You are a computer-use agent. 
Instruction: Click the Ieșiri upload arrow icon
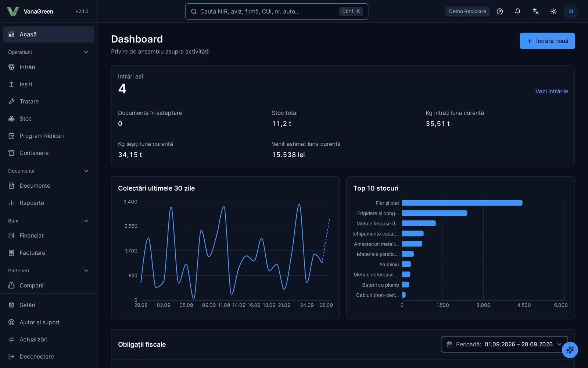tap(11, 84)
